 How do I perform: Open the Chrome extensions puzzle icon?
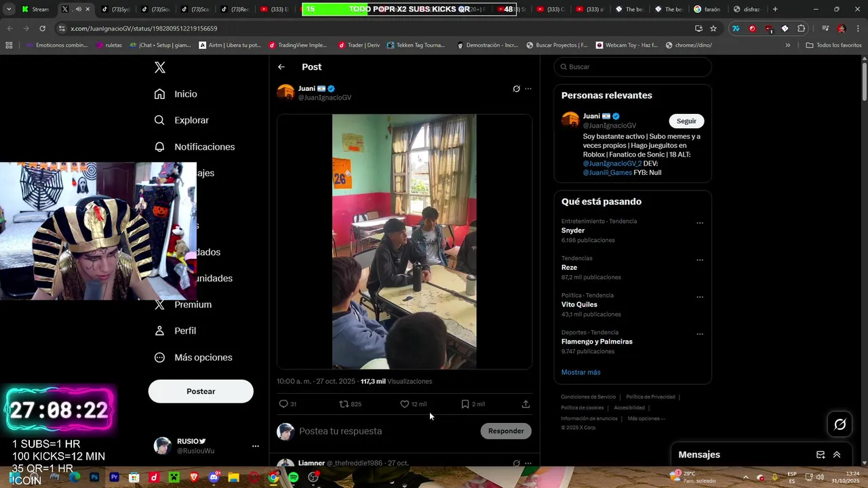point(802,28)
